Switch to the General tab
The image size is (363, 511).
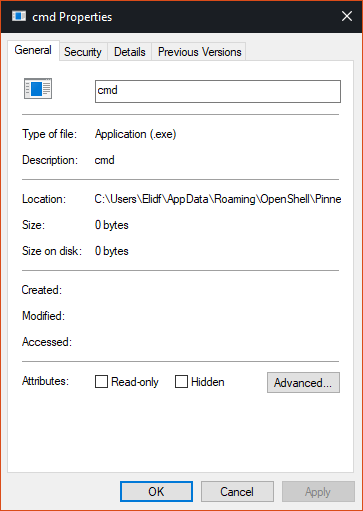33,50
